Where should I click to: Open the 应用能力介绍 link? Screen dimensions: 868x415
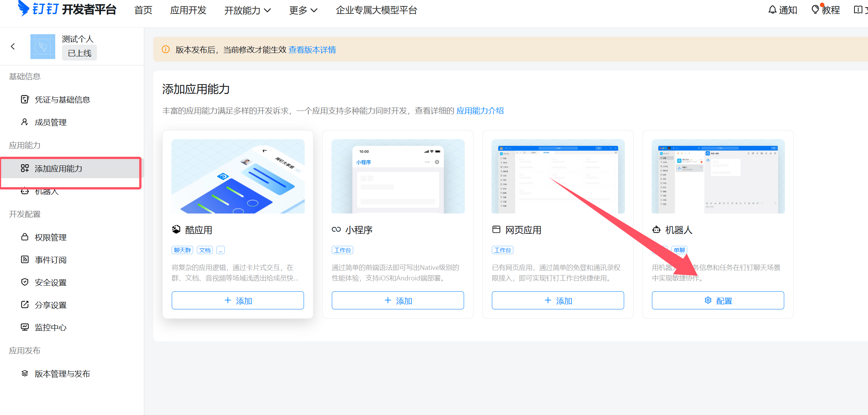(480, 111)
